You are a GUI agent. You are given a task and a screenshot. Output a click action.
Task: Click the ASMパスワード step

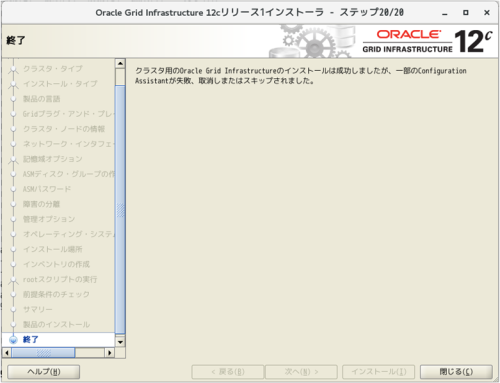pos(47,189)
